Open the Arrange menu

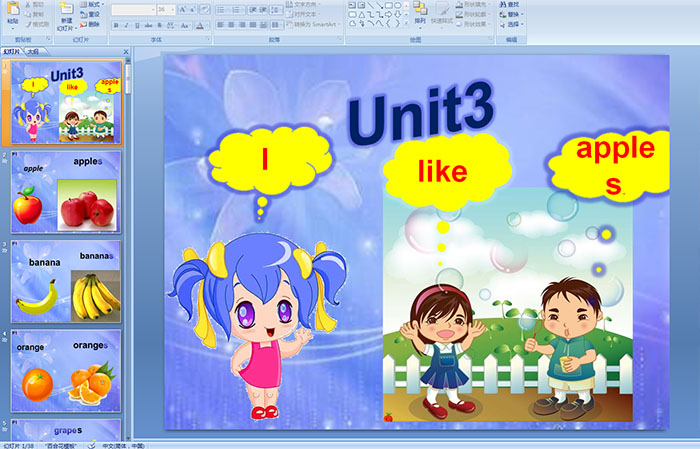(420, 15)
